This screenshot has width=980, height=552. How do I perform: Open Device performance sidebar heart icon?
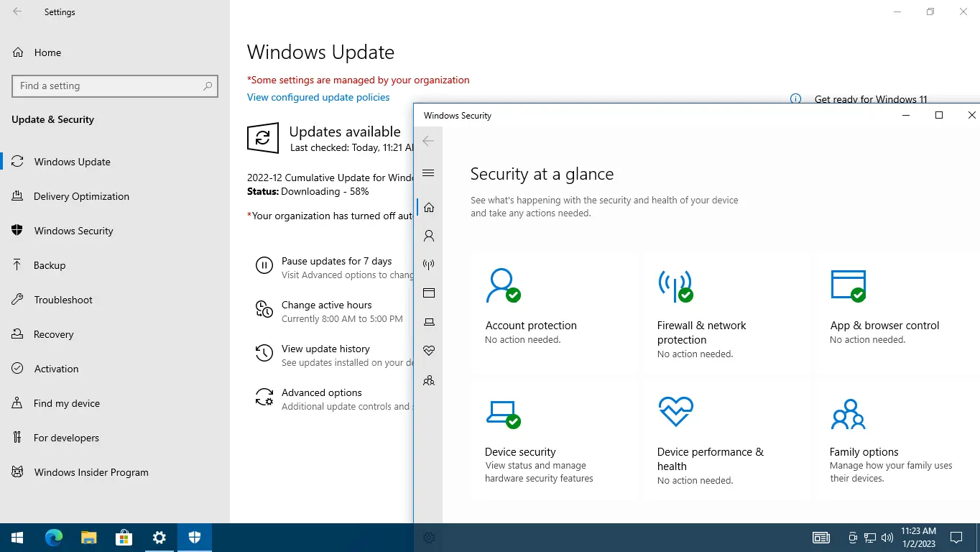429,351
